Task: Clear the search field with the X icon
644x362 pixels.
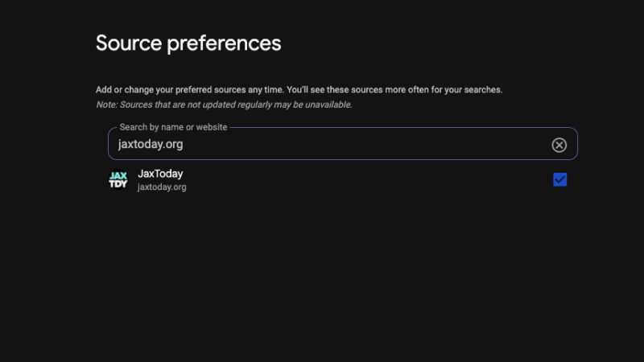Action: [559, 145]
